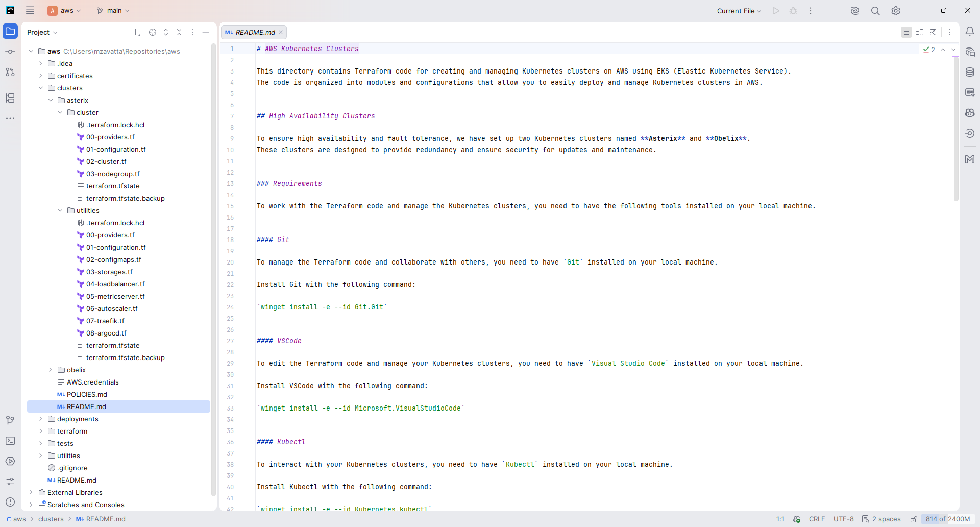Open Search Everywhere magnifier
Viewport: 980px width, 527px height.
(x=875, y=11)
